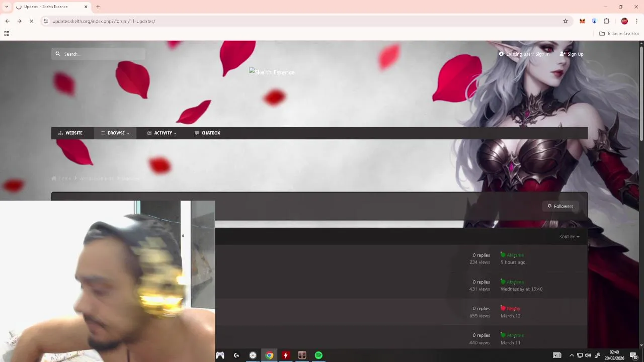Open the network tray icon
The height and width of the screenshot is (362, 644).
580,355
